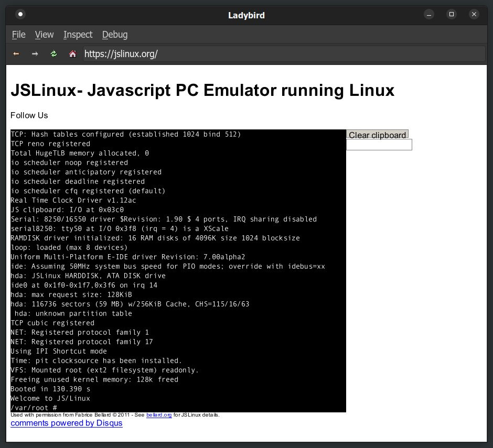This screenshot has width=493, height=448.
Task: Click the Follow Us text
Action: pos(29,115)
